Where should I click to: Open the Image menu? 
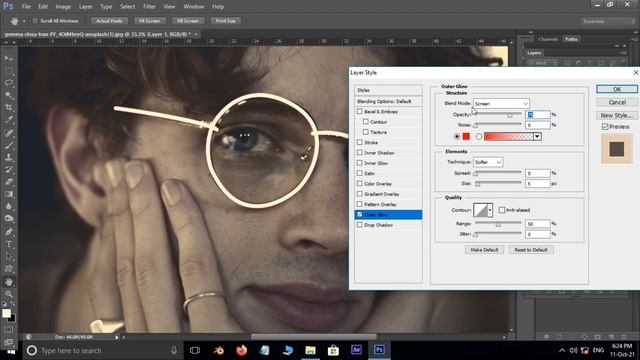(63, 7)
